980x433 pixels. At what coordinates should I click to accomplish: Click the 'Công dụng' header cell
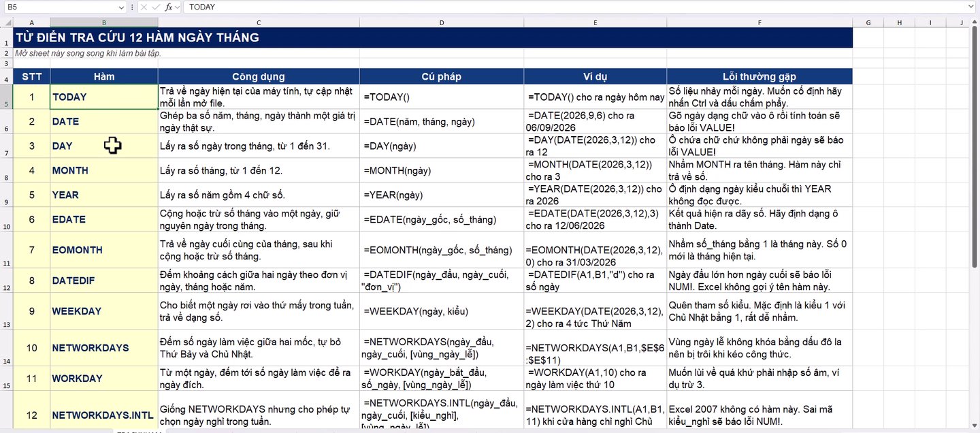(x=259, y=76)
